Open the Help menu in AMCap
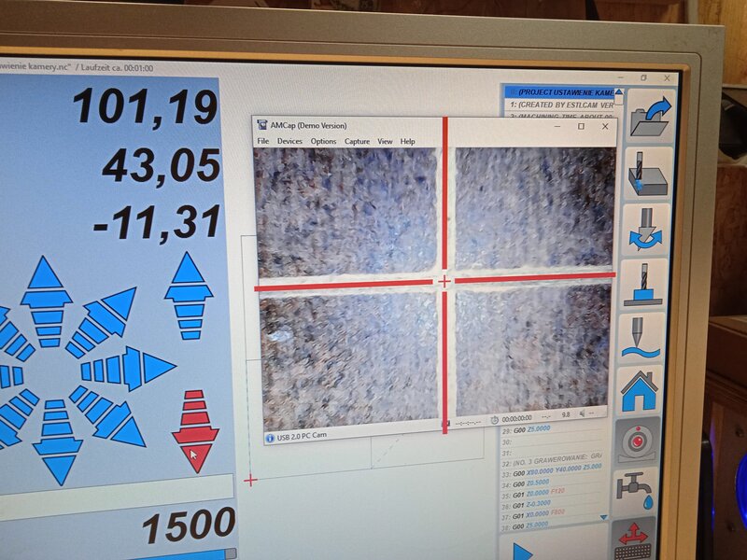Screen dimensions: 747x560 click(x=407, y=142)
